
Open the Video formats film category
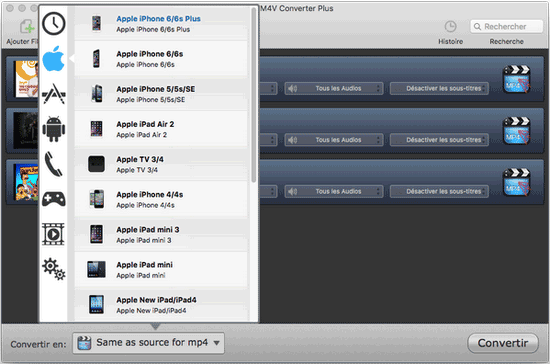point(53,234)
